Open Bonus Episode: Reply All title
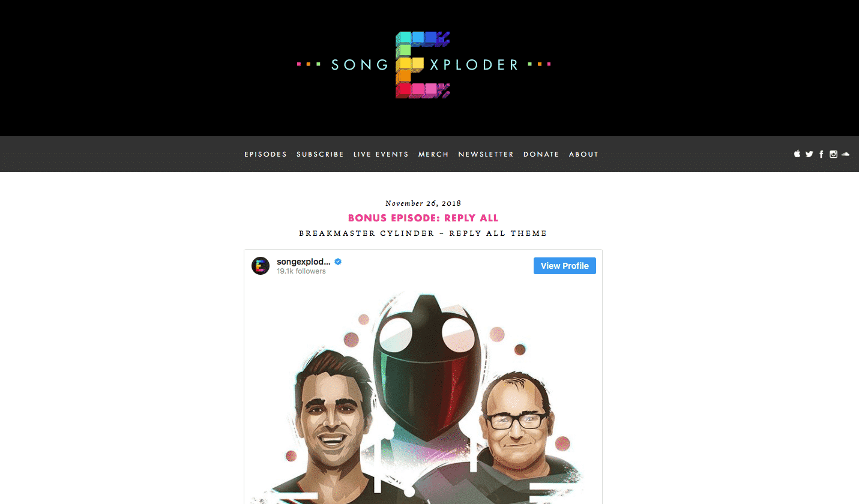The height and width of the screenshot is (504, 859). coord(423,218)
